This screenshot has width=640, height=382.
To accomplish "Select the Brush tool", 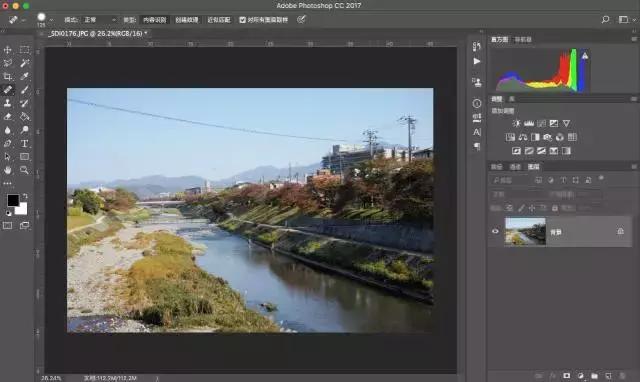I will tap(24, 90).
